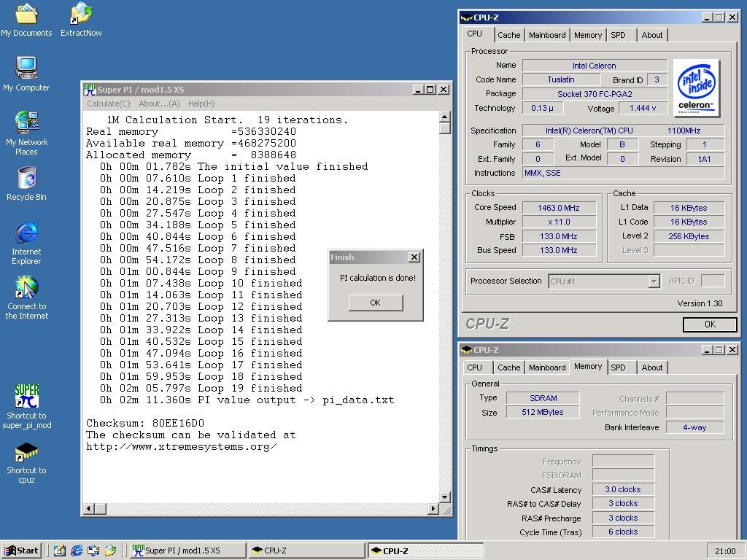Select Connect to the Internet icon
This screenshot has width=747, height=560.
(26, 297)
